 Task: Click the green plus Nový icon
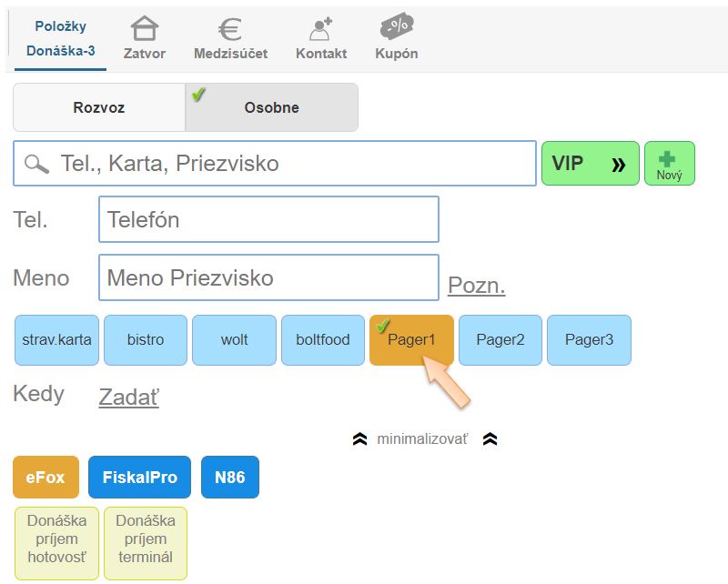point(669,158)
